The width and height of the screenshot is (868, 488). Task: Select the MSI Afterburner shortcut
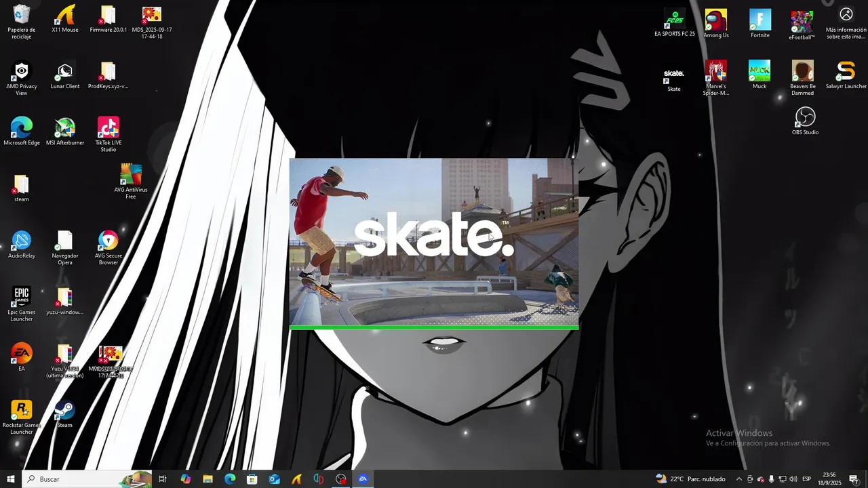pyautogui.click(x=65, y=131)
